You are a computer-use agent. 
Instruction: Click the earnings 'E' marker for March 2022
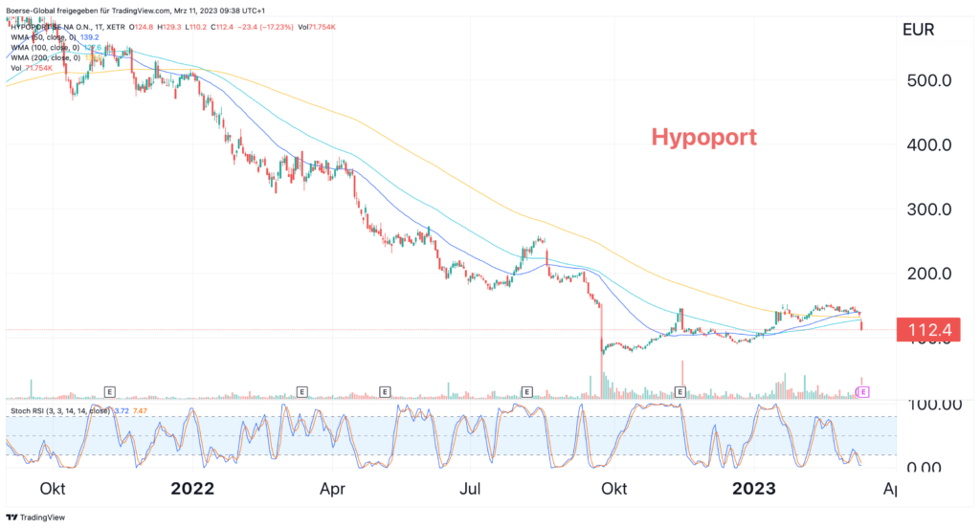[x=301, y=392]
